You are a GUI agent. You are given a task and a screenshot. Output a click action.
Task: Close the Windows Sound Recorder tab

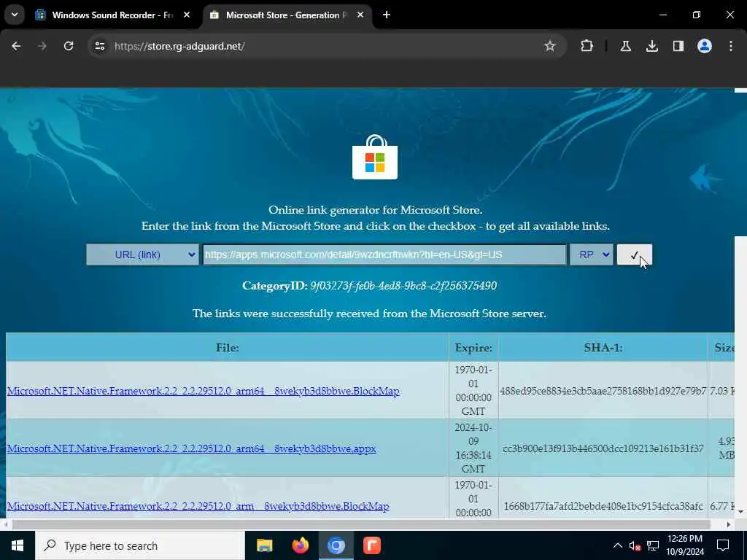[x=187, y=15]
